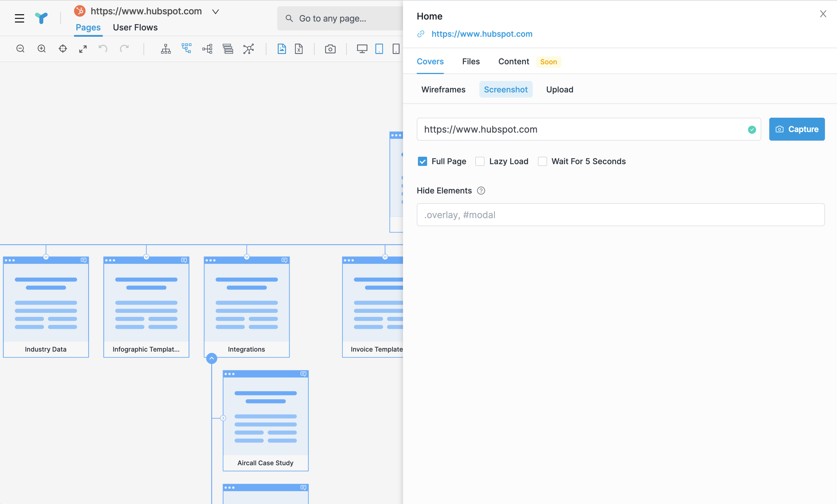Click the Go to any page search box
Screen dimensions: 837x504
pos(340,19)
